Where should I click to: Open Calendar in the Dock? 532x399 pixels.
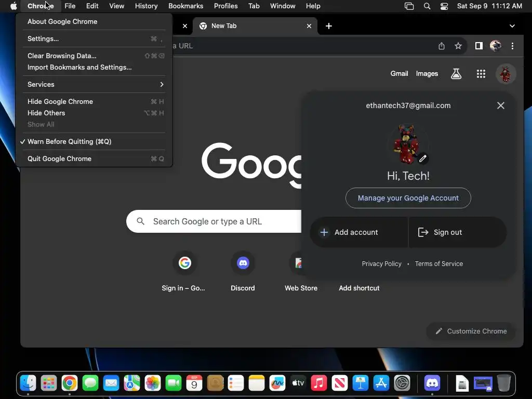pos(194,383)
